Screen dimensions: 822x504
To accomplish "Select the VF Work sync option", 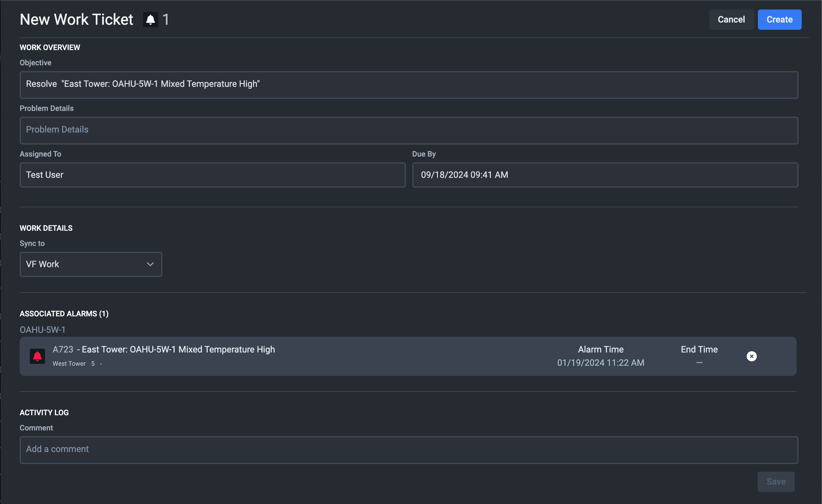I will point(43,264).
